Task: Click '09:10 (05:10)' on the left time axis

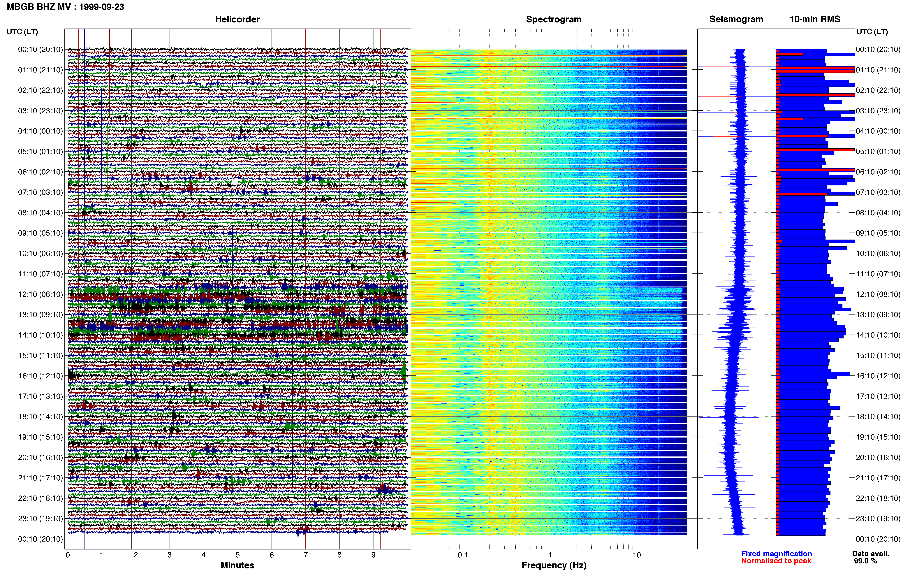Action: (41, 233)
